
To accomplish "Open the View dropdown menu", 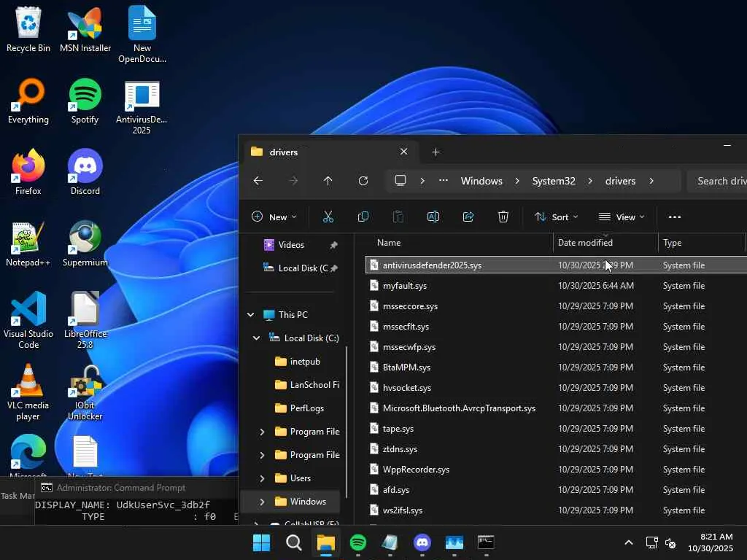I will pyautogui.click(x=622, y=217).
